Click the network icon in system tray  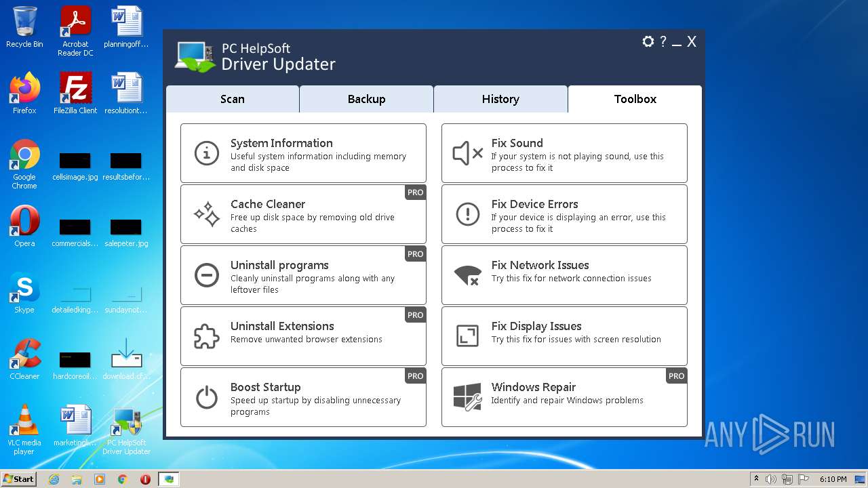[787, 479]
